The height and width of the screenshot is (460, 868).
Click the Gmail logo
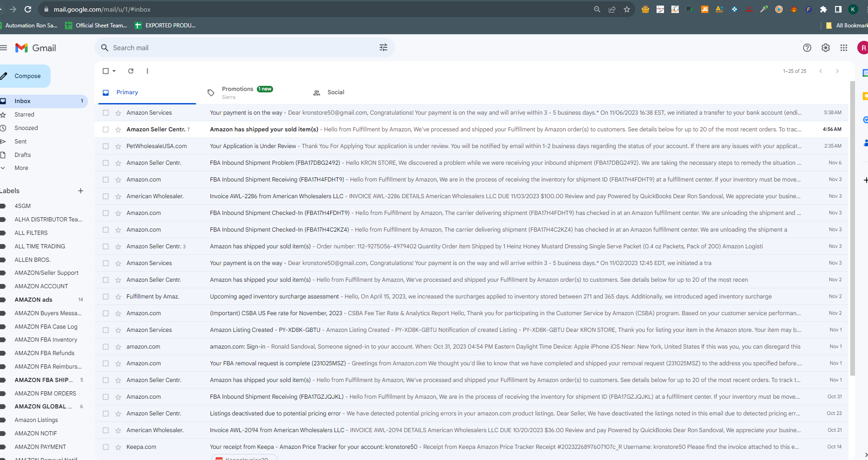35,48
